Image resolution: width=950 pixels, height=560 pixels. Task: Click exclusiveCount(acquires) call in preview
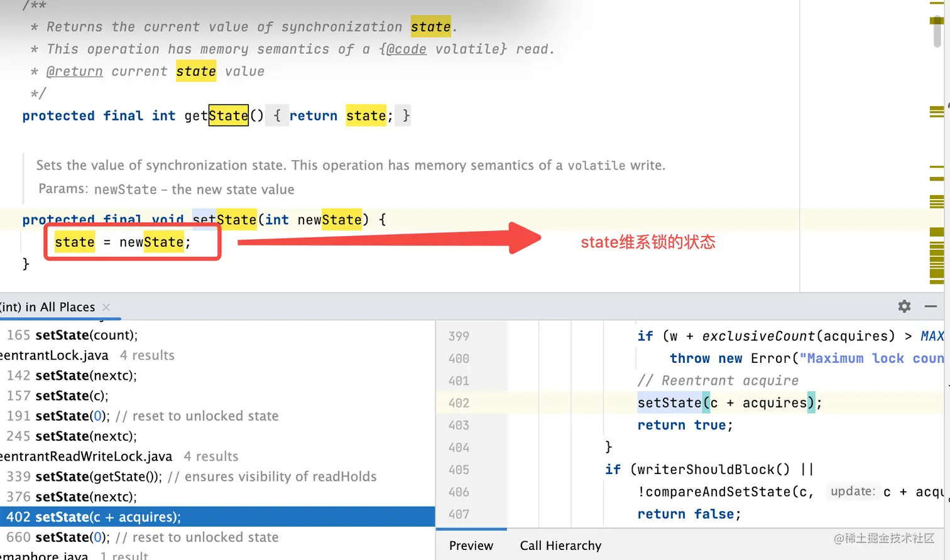(798, 336)
